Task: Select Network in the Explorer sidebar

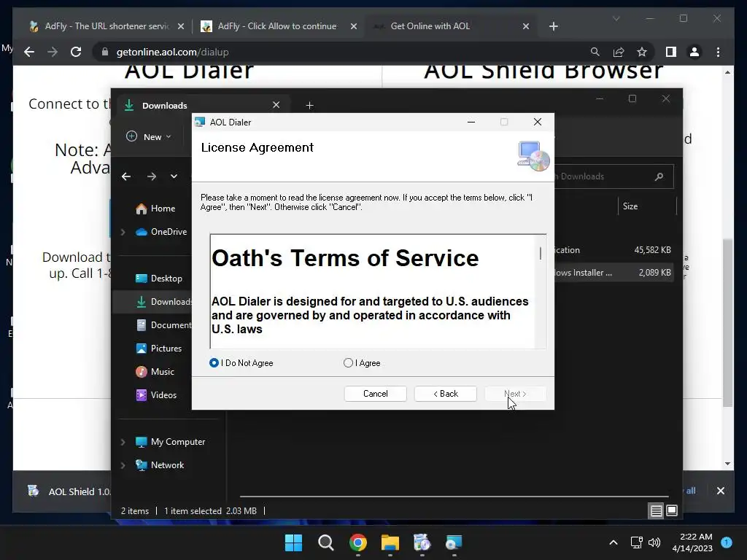Action: pos(160,465)
